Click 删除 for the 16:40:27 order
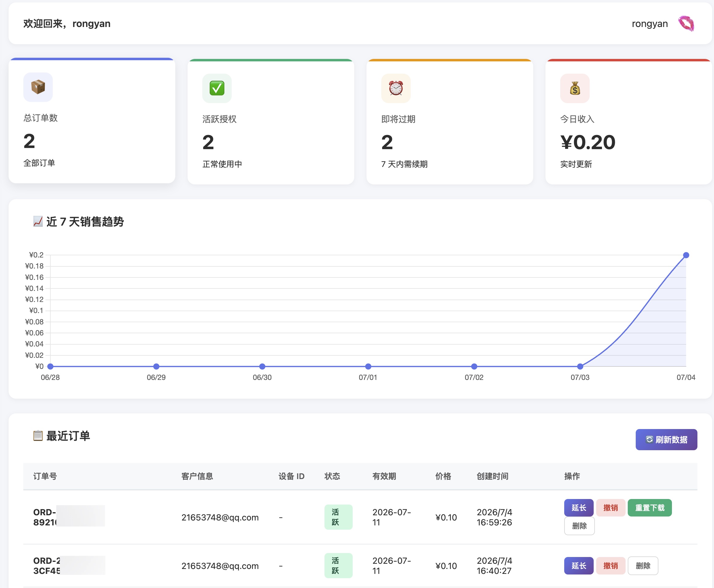The width and height of the screenshot is (714, 588). (643, 565)
